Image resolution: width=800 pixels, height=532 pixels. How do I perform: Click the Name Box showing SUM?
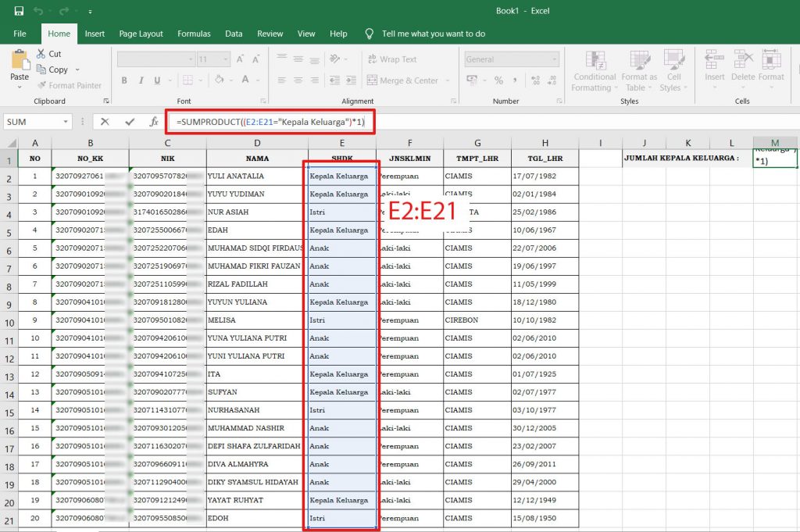click(x=37, y=121)
